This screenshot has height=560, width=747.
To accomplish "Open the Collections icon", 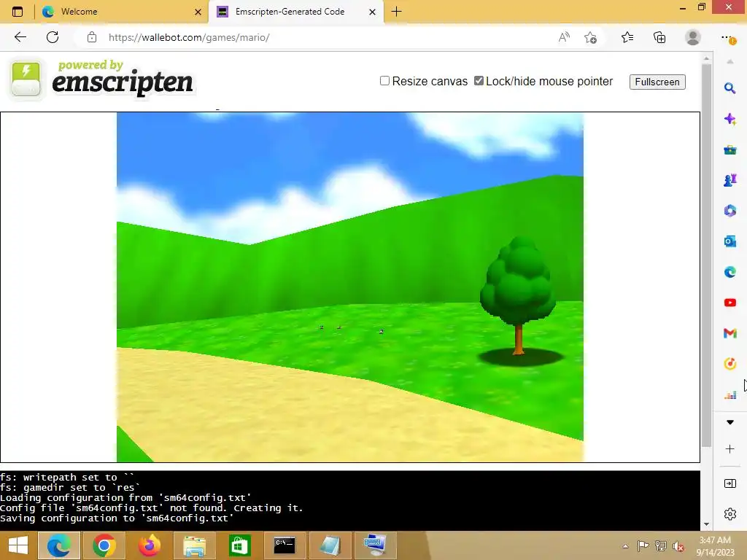I will click(659, 37).
